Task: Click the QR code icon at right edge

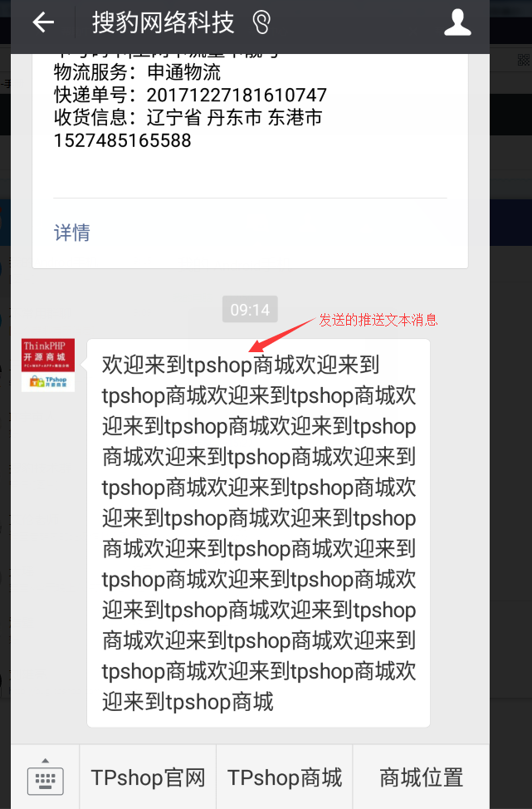Action: pyautogui.click(x=524, y=61)
